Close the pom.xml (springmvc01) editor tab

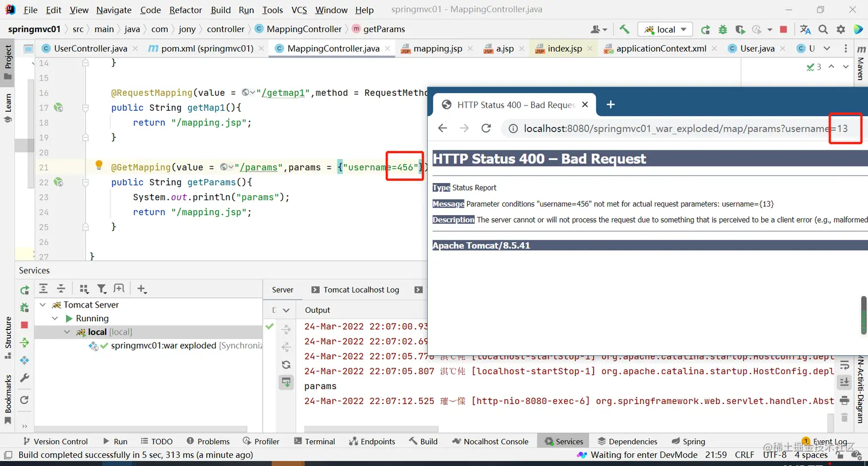click(x=262, y=48)
